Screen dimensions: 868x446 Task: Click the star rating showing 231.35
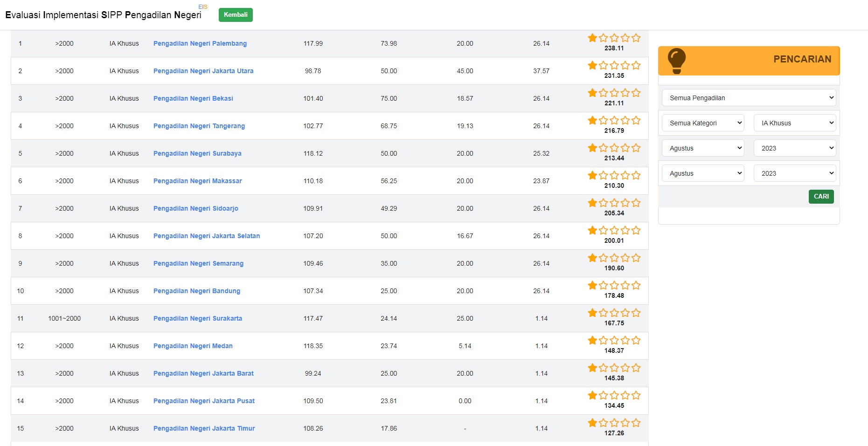pos(614,66)
